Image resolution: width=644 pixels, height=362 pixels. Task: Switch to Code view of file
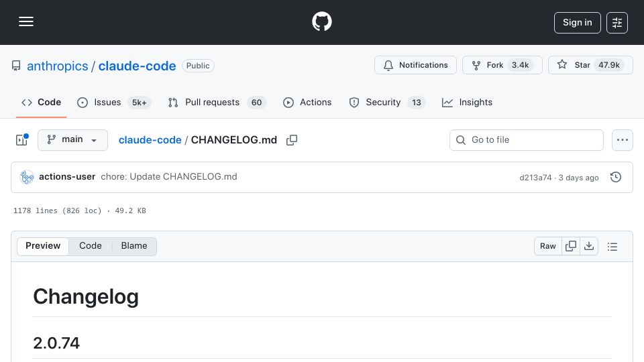tap(91, 246)
